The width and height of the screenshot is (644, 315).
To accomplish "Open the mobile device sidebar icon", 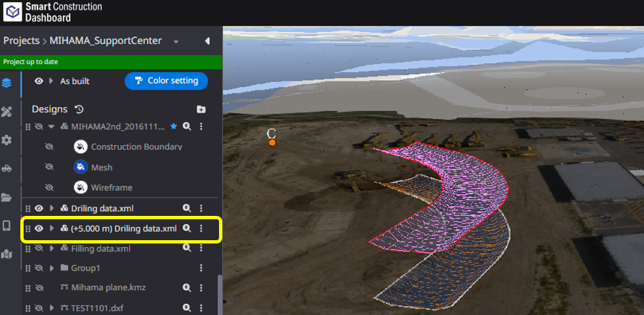I will (7, 226).
